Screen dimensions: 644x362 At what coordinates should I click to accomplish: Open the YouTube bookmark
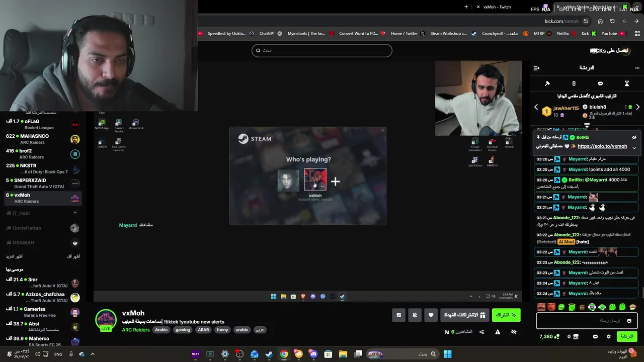[613, 34]
